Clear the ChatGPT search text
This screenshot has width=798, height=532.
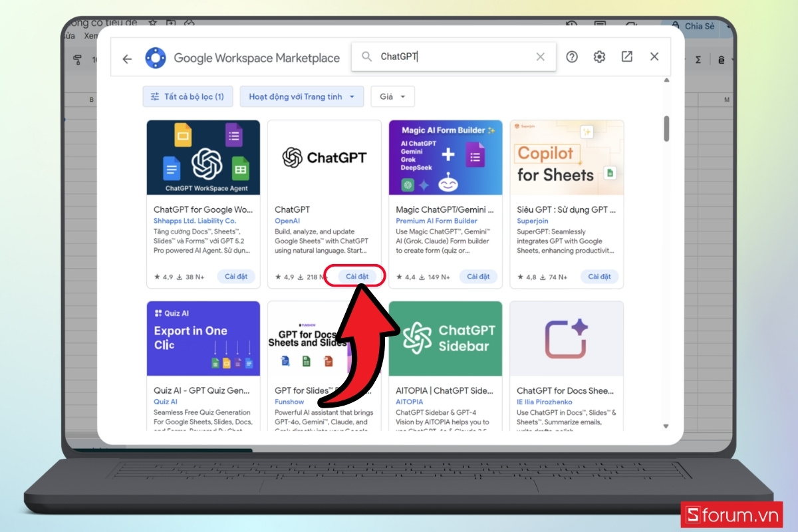[541, 57]
